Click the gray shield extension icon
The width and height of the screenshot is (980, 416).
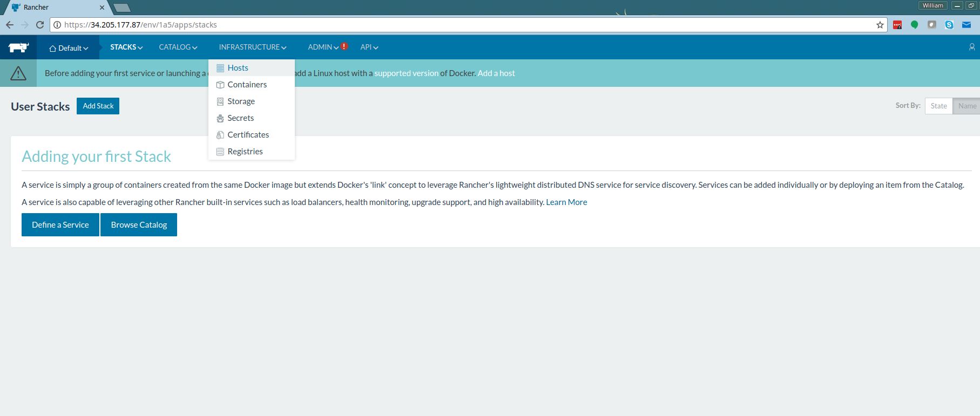point(932,25)
